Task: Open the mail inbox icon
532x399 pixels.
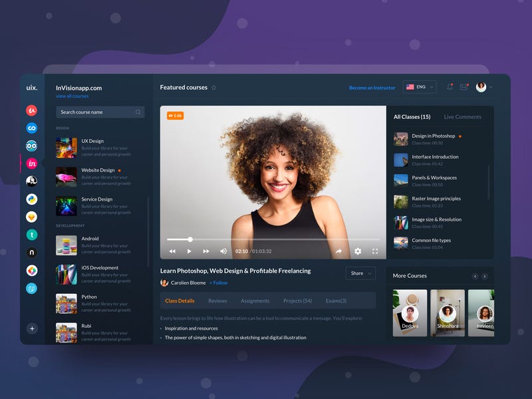Action: [464, 87]
